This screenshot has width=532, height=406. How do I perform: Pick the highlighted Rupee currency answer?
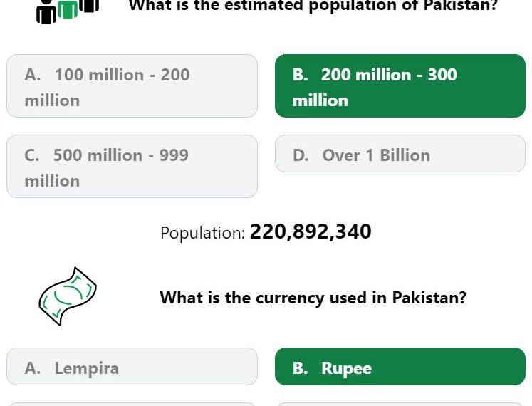click(x=400, y=367)
